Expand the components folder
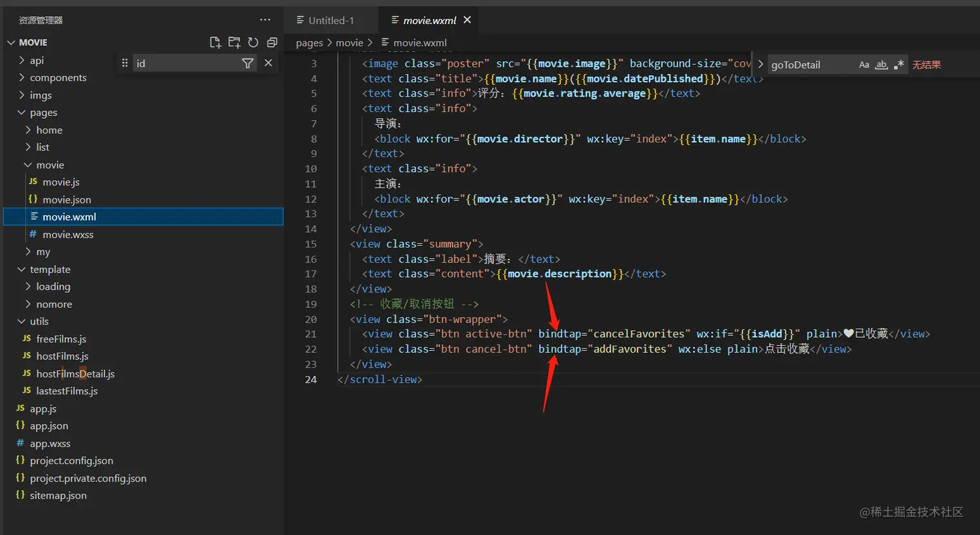The width and height of the screenshot is (980, 535). pos(22,77)
